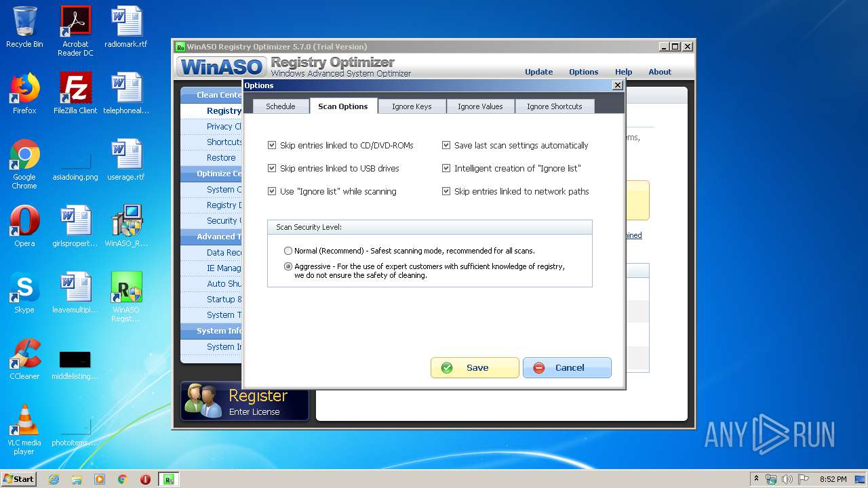Open the FileZilla Client shortcut
The height and width of the screenshot is (488, 868).
pos(75,94)
